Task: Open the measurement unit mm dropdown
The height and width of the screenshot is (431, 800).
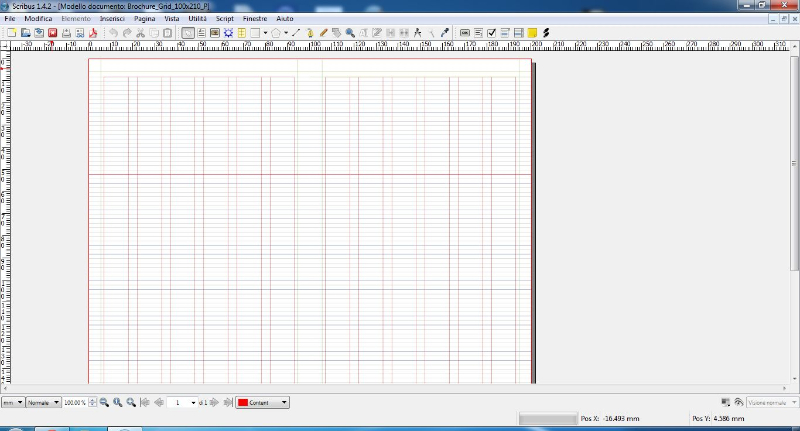Action: coord(12,402)
